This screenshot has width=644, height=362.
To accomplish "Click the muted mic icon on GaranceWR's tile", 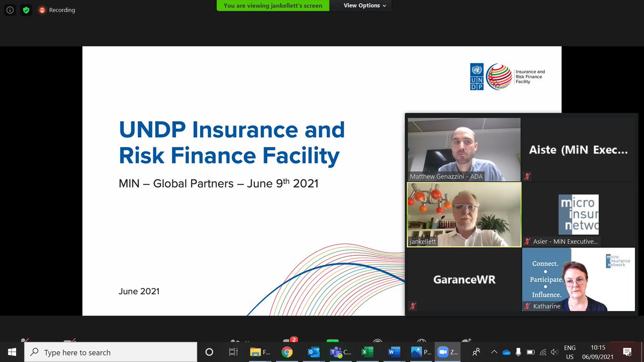I will pos(413,306).
